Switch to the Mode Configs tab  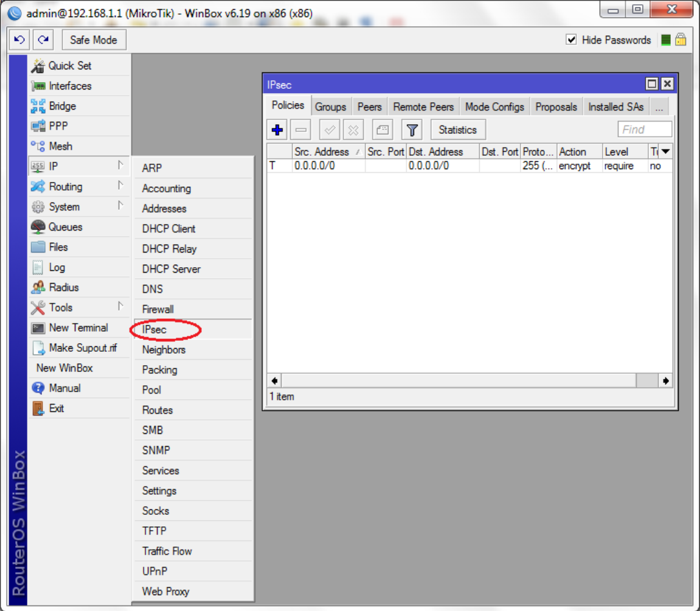coord(494,107)
